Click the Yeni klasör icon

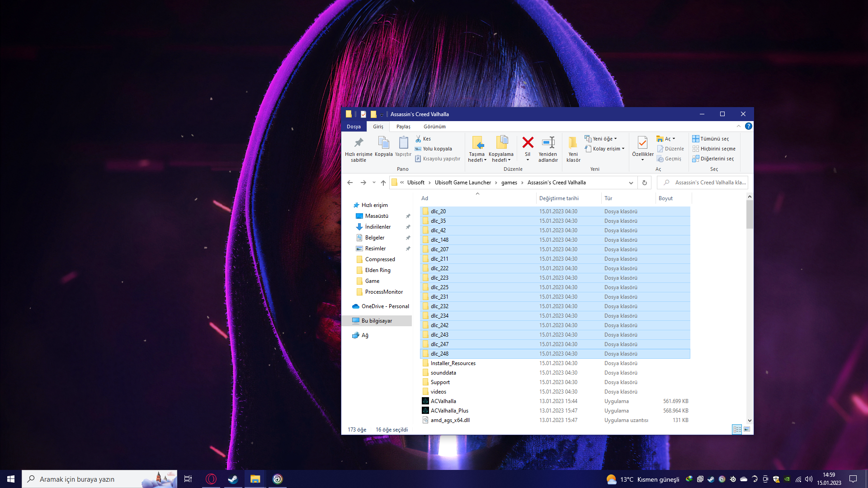tap(573, 143)
